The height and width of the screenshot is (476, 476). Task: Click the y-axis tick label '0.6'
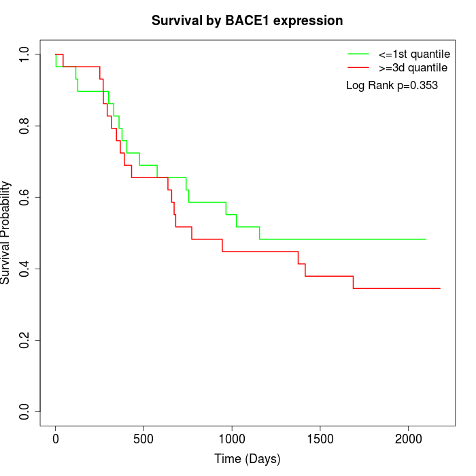[26, 197]
